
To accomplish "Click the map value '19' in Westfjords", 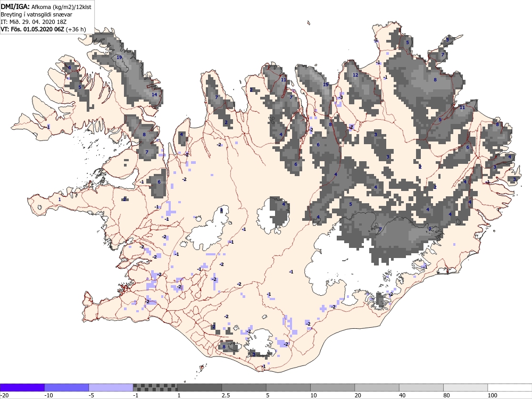I will pos(119,57).
